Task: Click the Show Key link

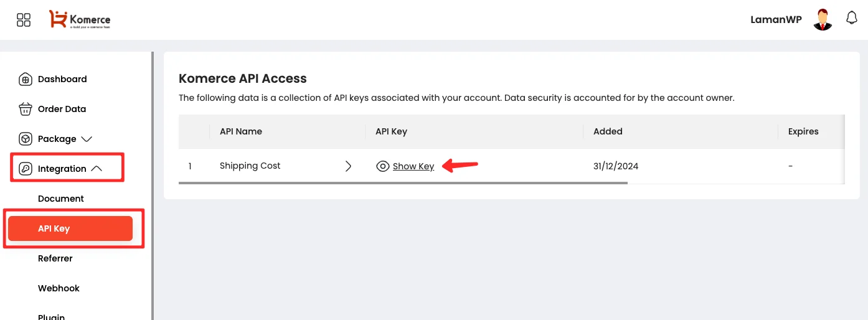Action: (413, 166)
